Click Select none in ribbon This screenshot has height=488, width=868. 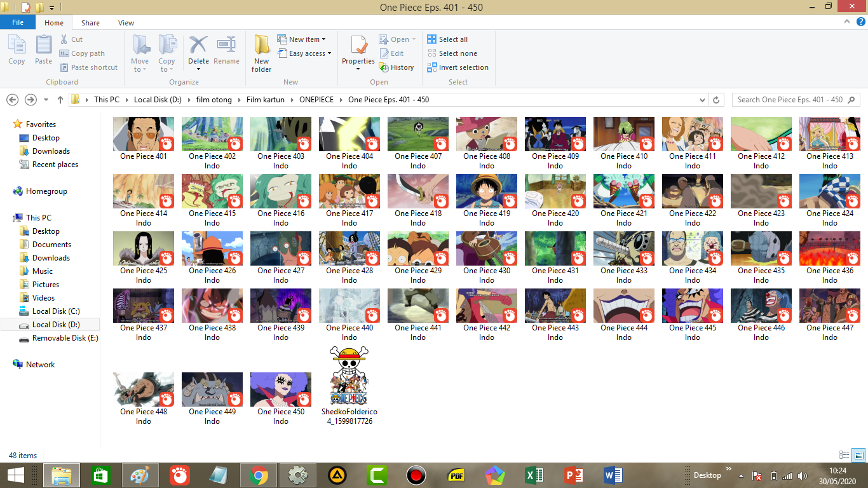[452, 53]
